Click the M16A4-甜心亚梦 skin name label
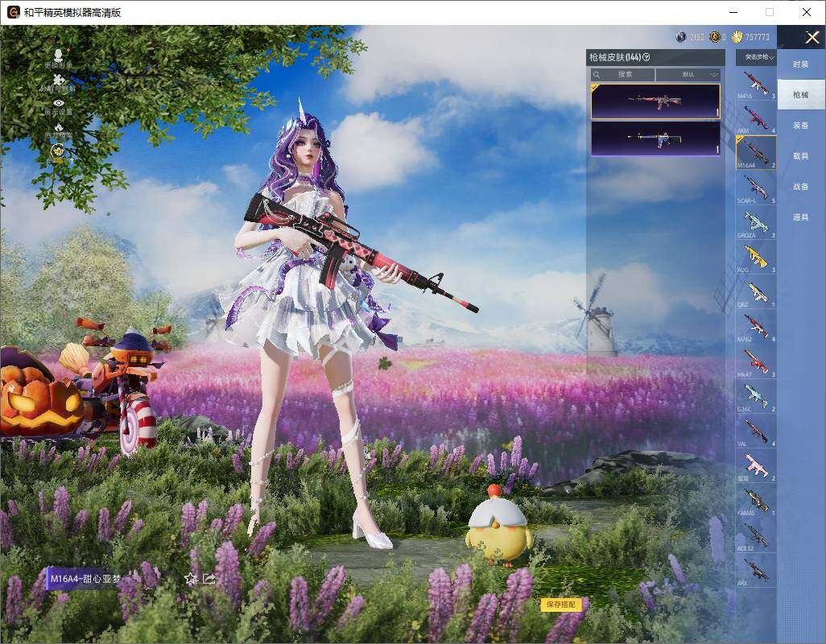The width and height of the screenshot is (826, 644). [85, 579]
